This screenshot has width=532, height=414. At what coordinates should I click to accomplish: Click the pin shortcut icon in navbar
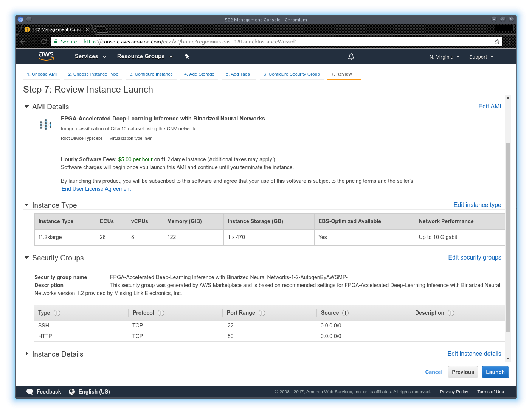coord(187,56)
